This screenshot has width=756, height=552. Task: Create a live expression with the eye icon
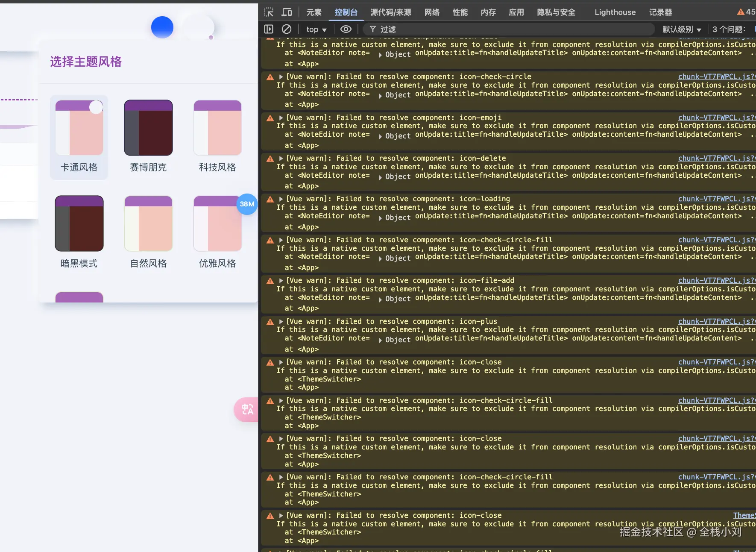pyautogui.click(x=346, y=29)
